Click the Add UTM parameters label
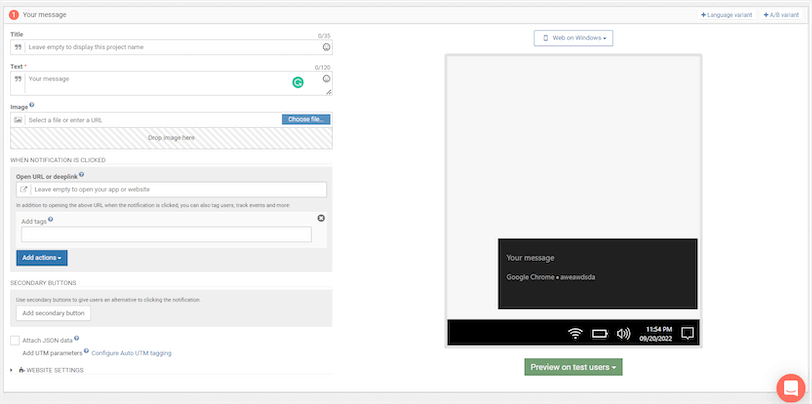 pyautogui.click(x=52, y=353)
